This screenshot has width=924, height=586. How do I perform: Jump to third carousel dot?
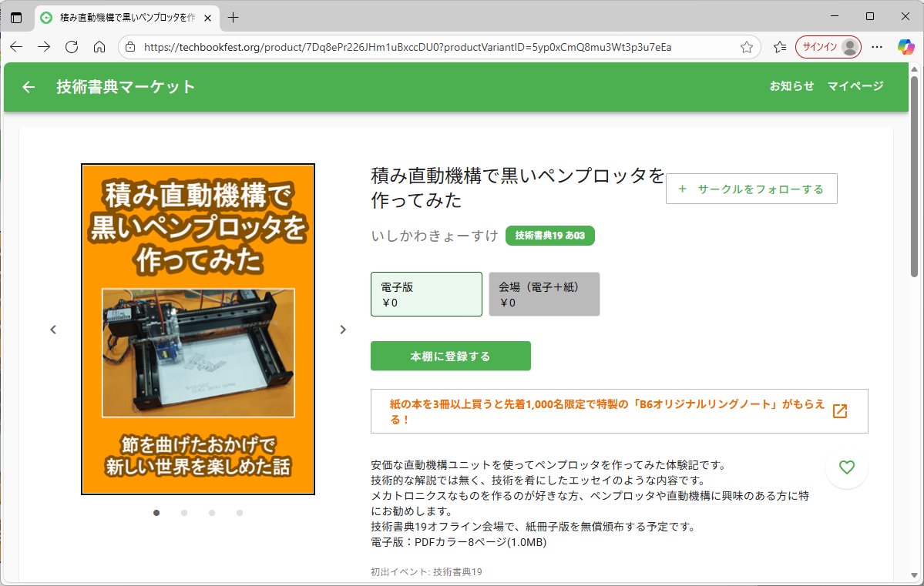coord(212,513)
